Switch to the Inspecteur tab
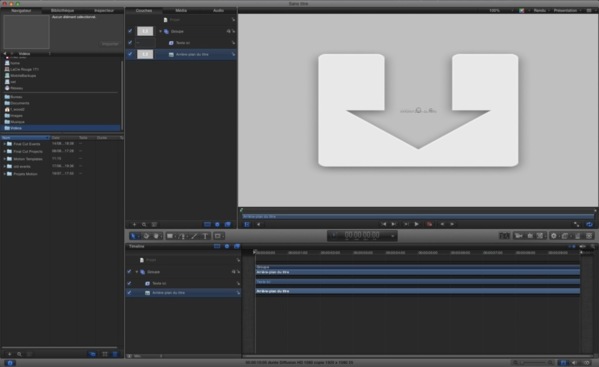The width and height of the screenshot is (599, 367). (x=104, y=10)
